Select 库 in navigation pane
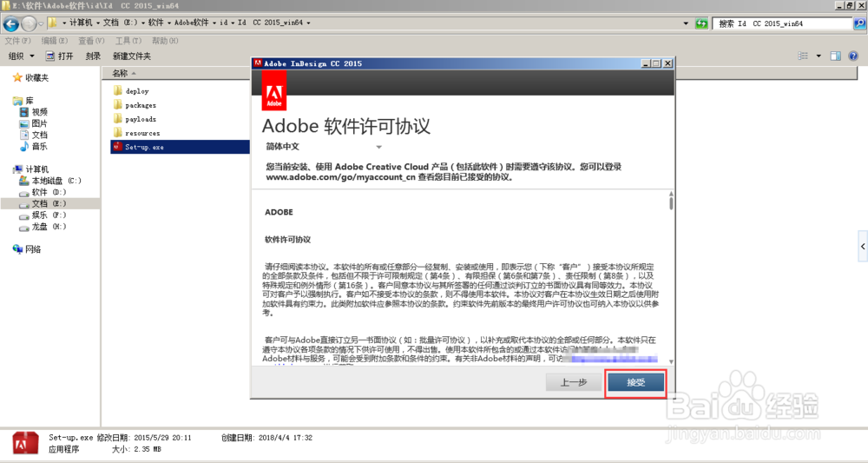Screen dimensions: 868x463 tap(23, 100)
